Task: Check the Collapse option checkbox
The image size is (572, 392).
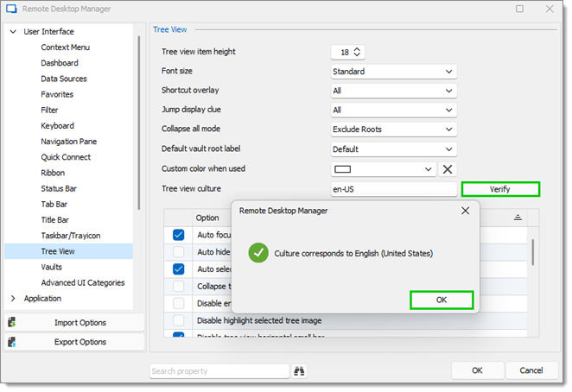Action: tap(178, 287)
